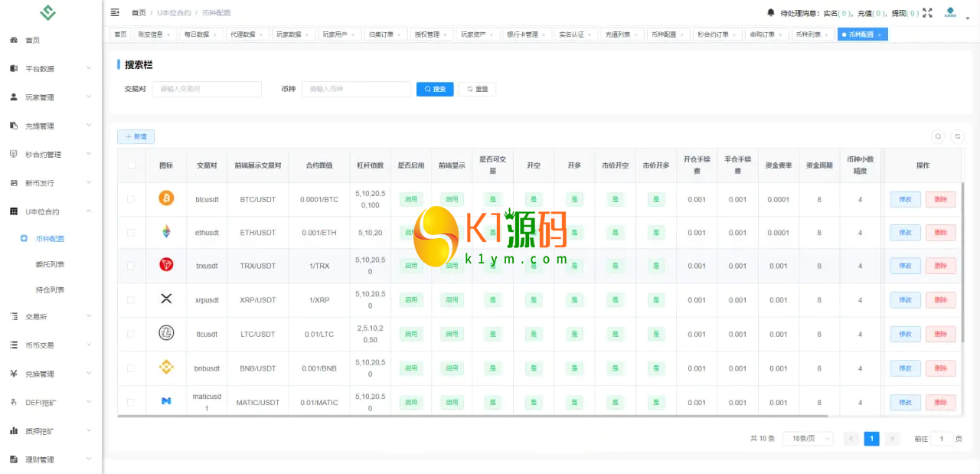
Task: Click the Ethereum coin icon in ethusdt row
Action: [x=166, y=232]
